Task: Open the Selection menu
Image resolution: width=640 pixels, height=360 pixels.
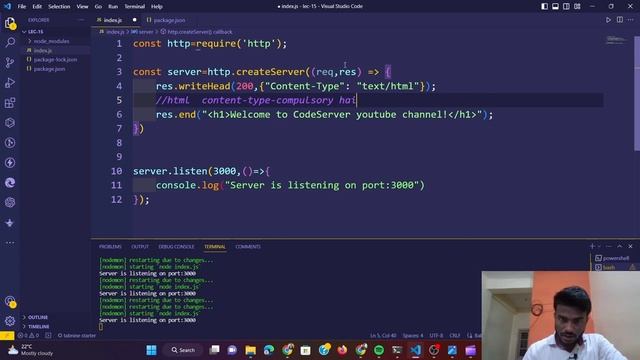Action: pyautogui.click(x=59, y=6)
